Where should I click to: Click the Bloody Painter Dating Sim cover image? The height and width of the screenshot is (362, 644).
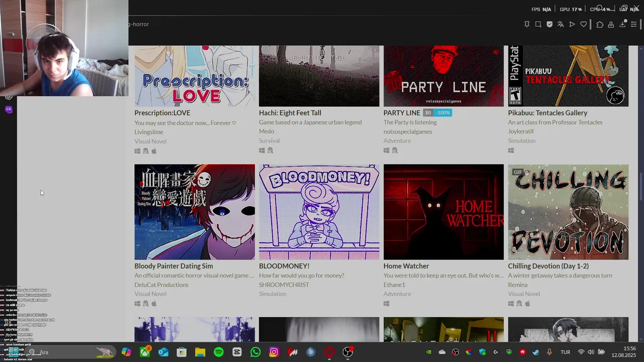pos(194,212)
